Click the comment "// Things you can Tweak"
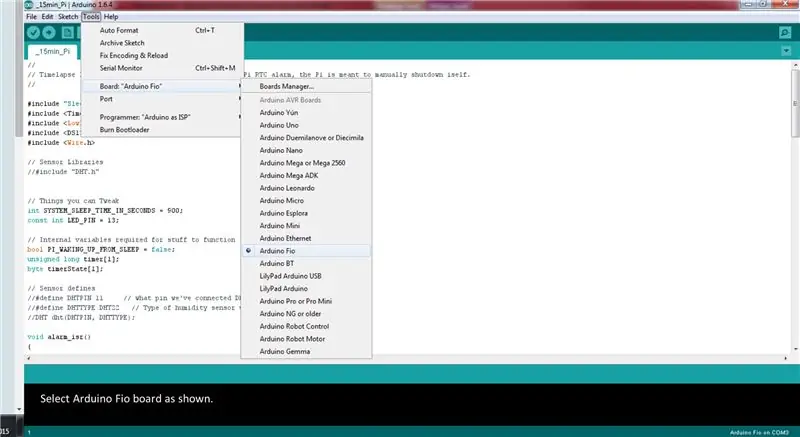 [73, 201]
